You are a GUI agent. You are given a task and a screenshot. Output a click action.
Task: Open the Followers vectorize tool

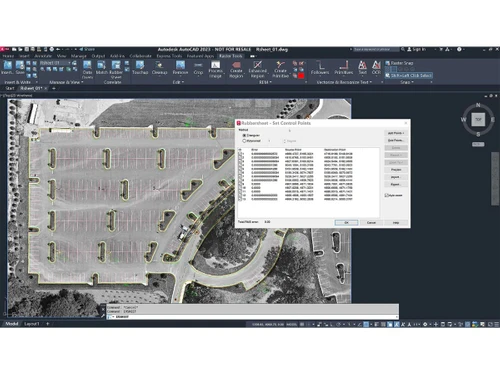coord(320,68)
